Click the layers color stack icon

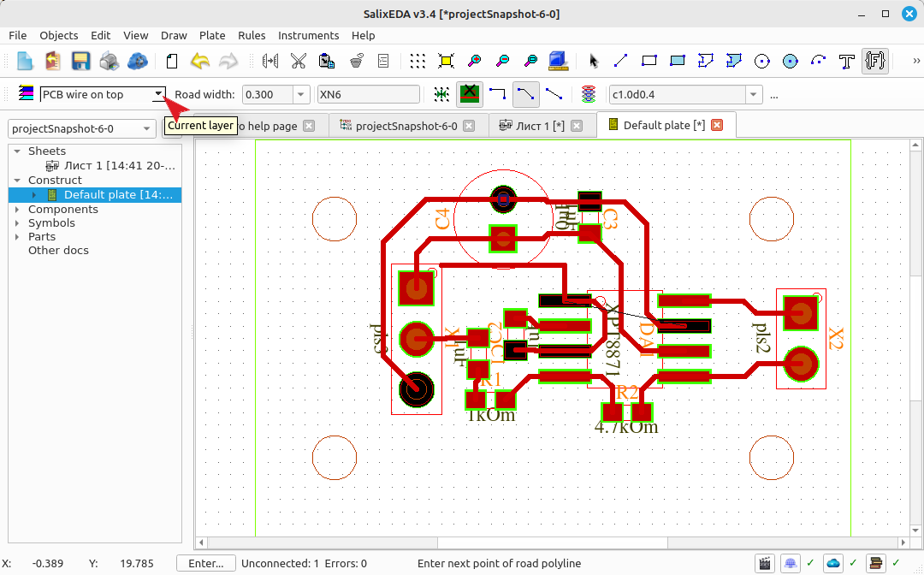26,93
